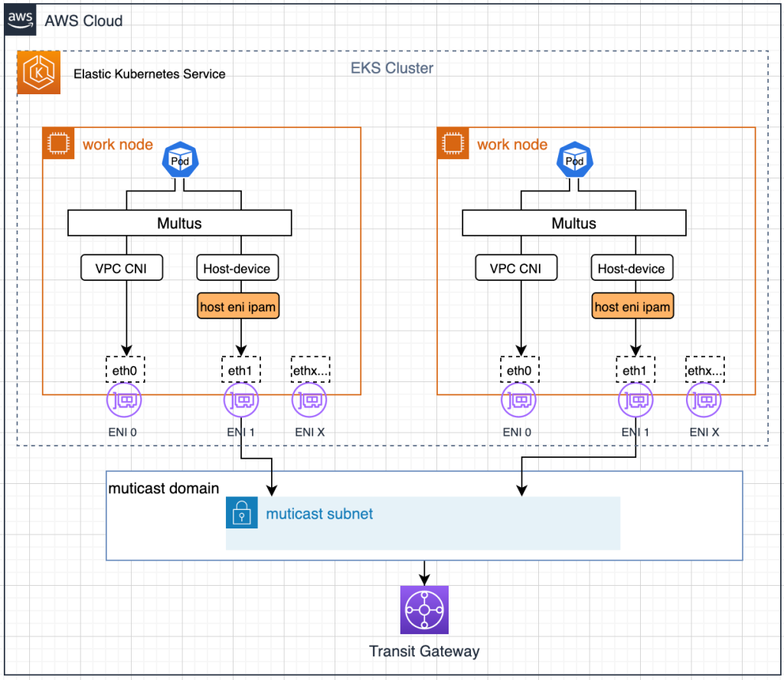
Task: Click the ENI 0 icon under left node
Action: [x=124, y=400]
